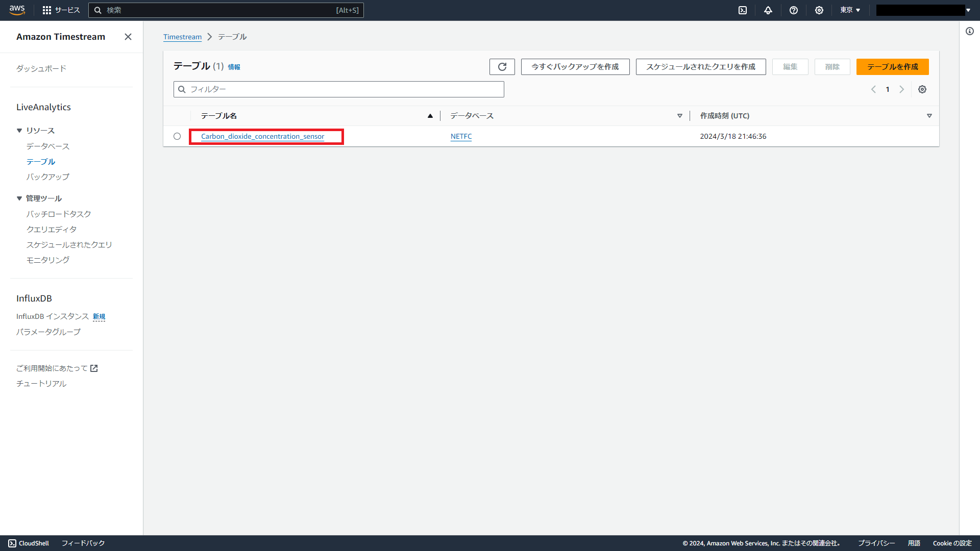Image resolution: width=980 pixels, height=551 pixels.
Task: Click the テーブルを作成 button
Action: (x=892, y=66)
